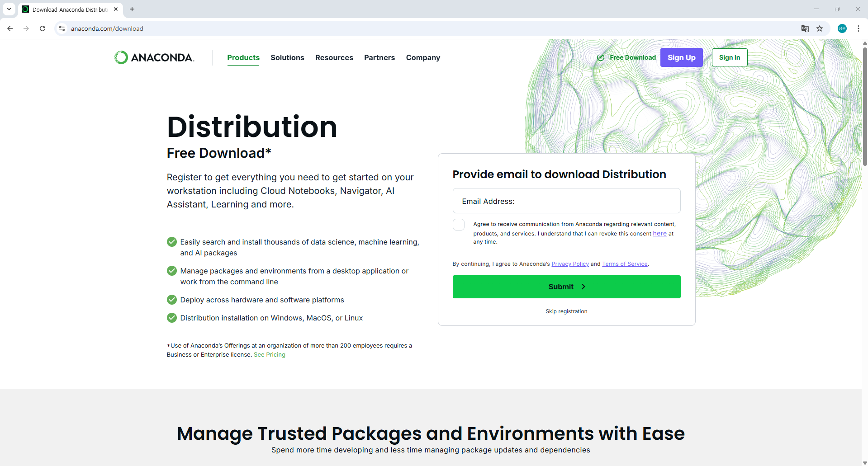Open the Chrome three-dot menu
Screen dimensions: 868x466
click(x=859, y=28)
